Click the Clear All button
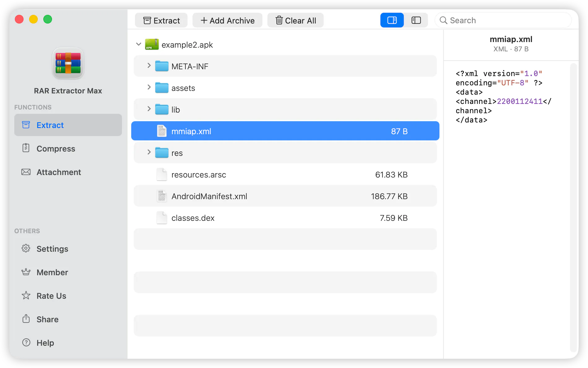Image resolution: width=588 pixels, height=368 pixels. (x=296, y=20)
